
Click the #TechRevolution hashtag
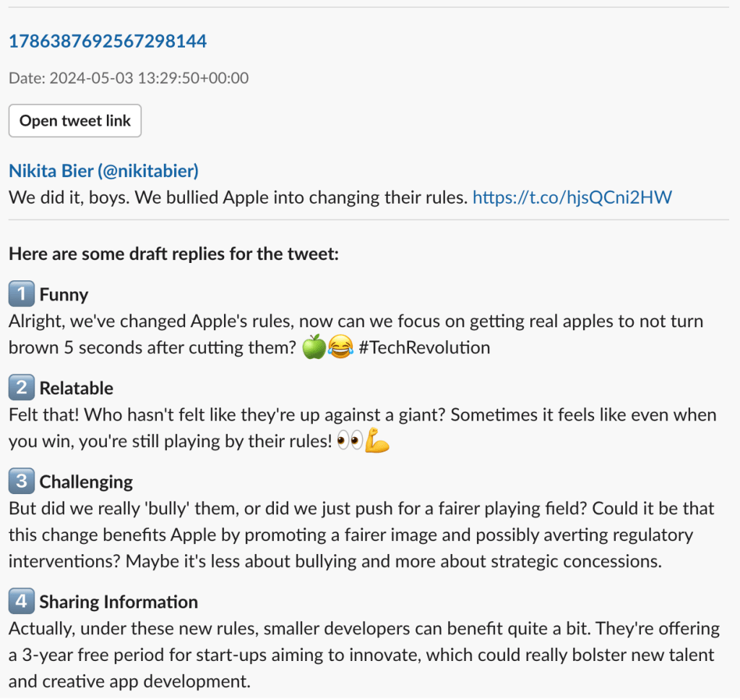424,347
